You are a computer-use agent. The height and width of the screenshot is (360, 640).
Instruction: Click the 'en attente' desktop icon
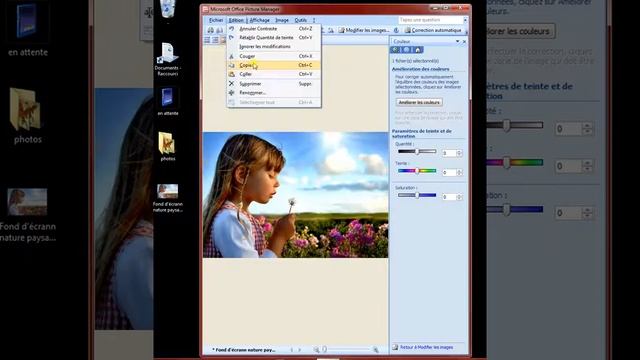tap(168, 102)
